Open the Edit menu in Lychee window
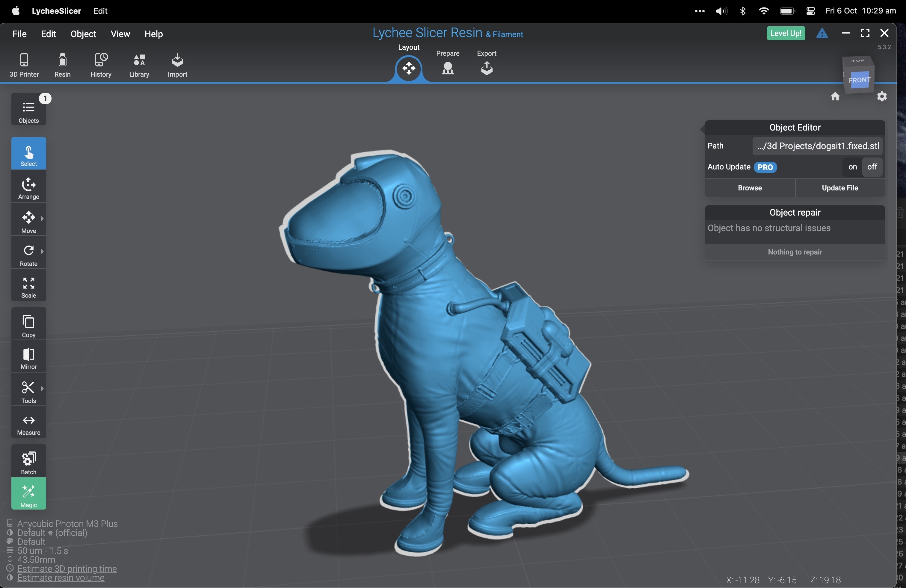The image size is (906, 588). pos(48,34)
